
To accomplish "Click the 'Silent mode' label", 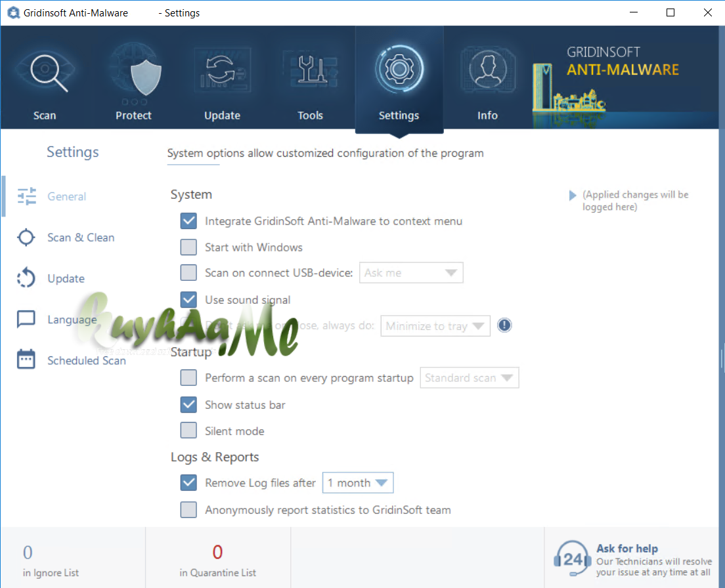I will pyautogui.click(x=234, y=431).
